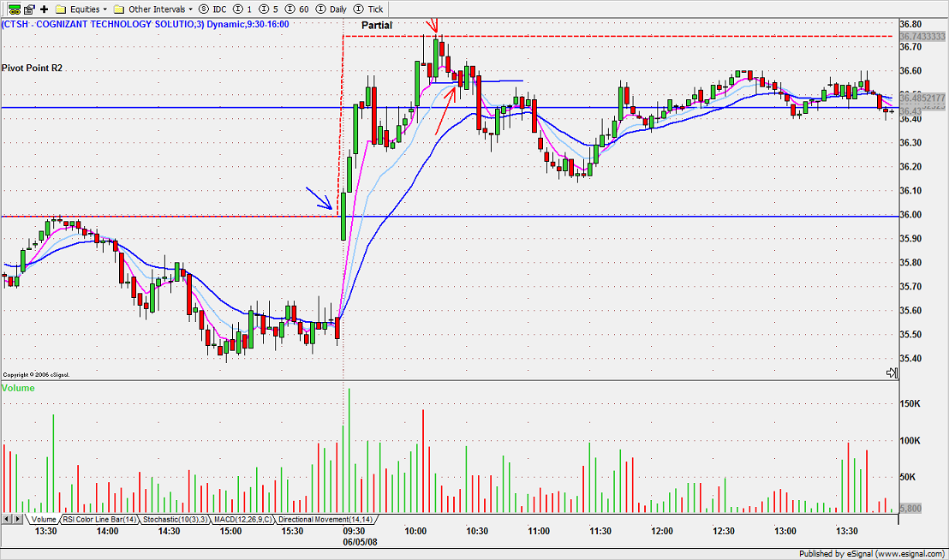Select the Volume study tab

tap(44, 520)
